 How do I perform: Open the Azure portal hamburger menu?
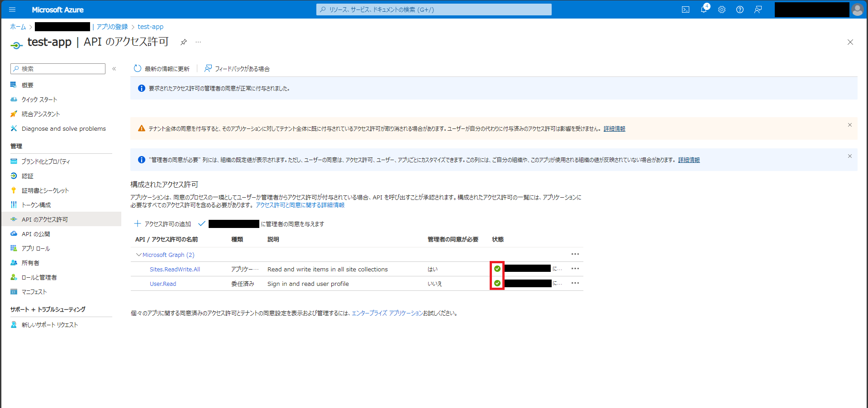click(12, 9)
